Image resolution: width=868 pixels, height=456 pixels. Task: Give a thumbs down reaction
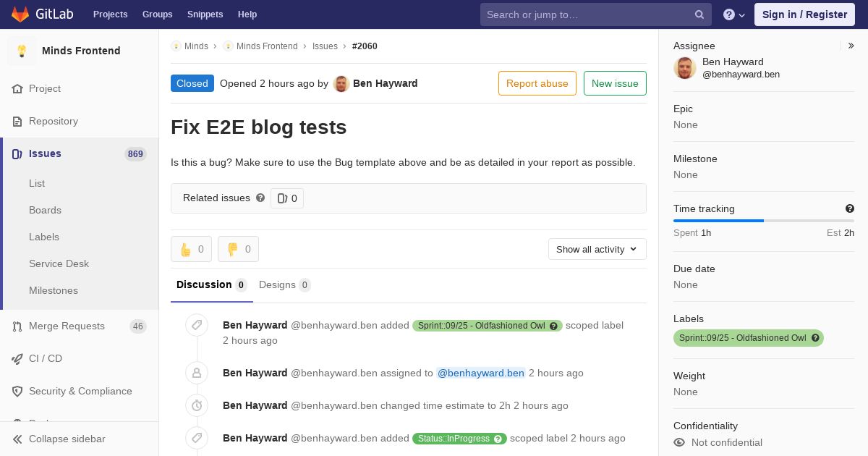click(239, 249)
